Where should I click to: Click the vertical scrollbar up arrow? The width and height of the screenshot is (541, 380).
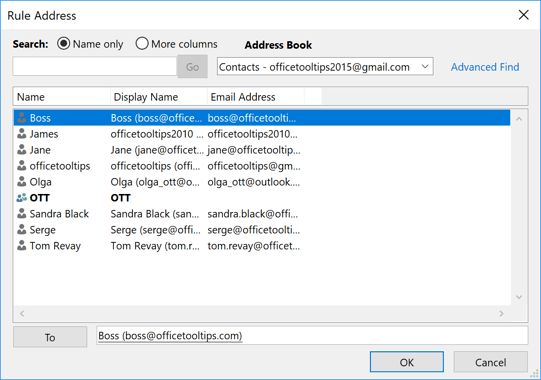point(519,119)
